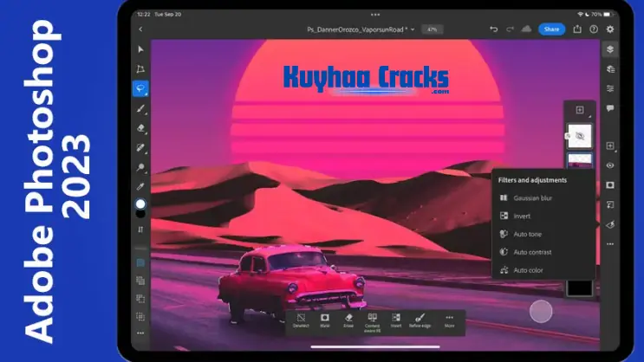Open the Settings gear icon

[x=610, y=29]
